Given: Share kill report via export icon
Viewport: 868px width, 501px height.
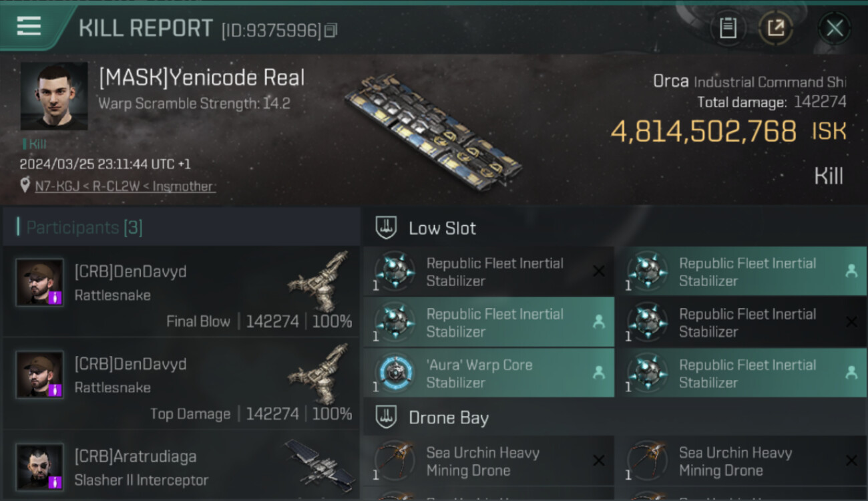Looking at the screenshot, I should click(x=775, y=28).
